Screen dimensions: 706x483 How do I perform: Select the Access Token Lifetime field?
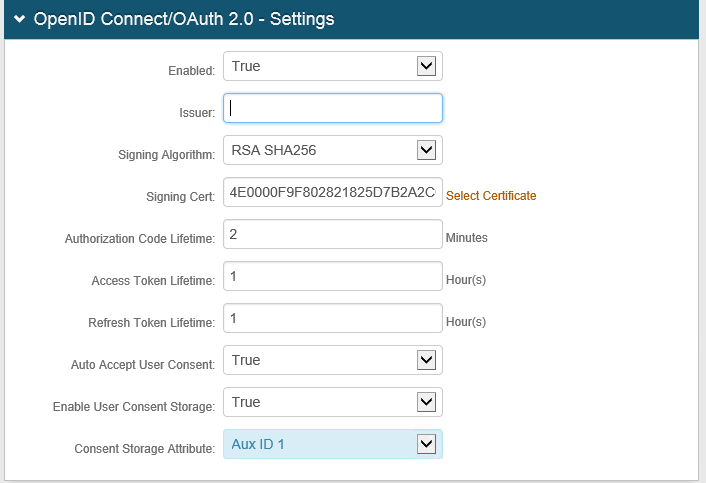coord(332,277)
